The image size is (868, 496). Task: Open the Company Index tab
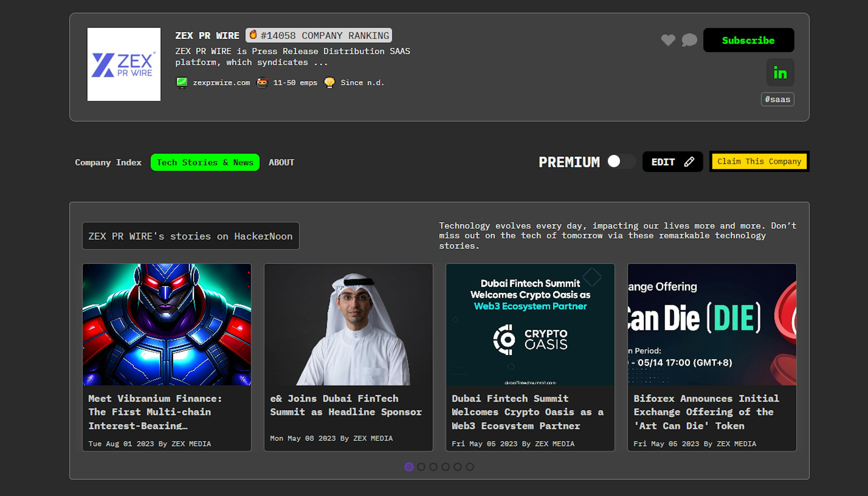pyautogui.click(x=108, y=162)
